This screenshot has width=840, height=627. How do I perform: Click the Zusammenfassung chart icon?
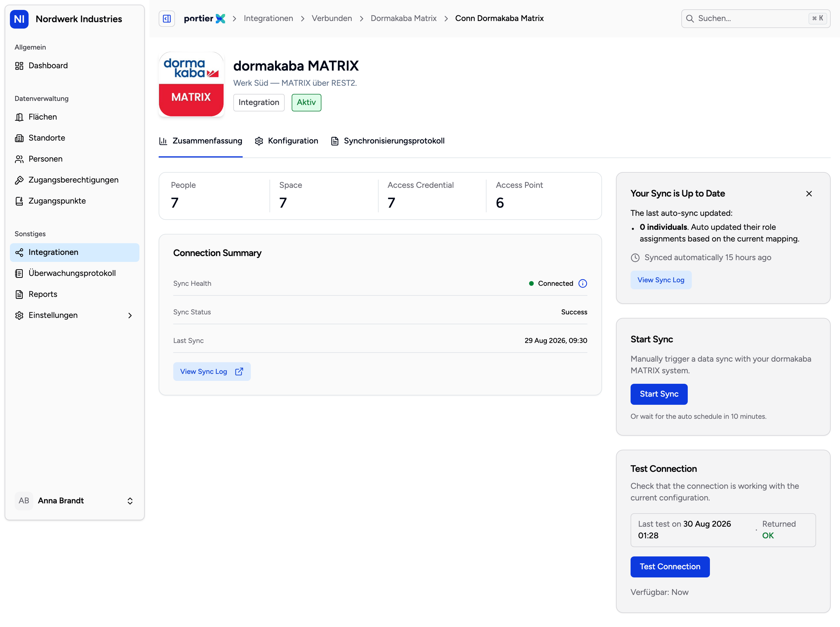(x=163, y=141)
